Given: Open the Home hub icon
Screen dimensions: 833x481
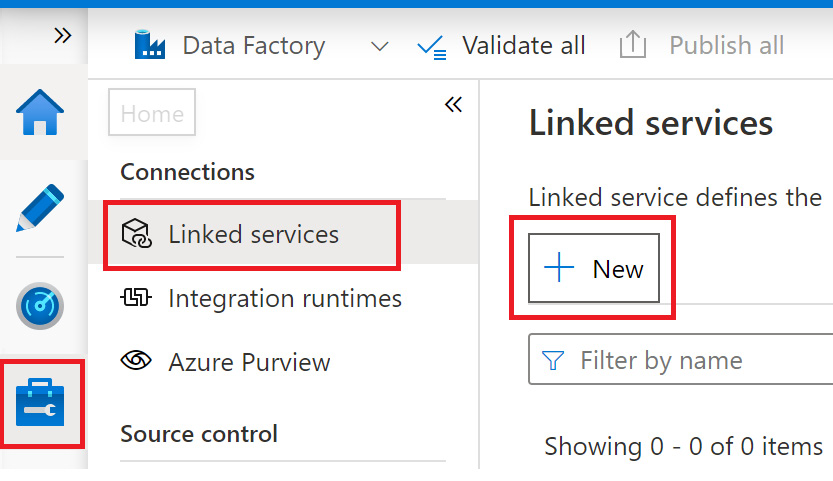Looking at the screenshot, I should [40, 113].
